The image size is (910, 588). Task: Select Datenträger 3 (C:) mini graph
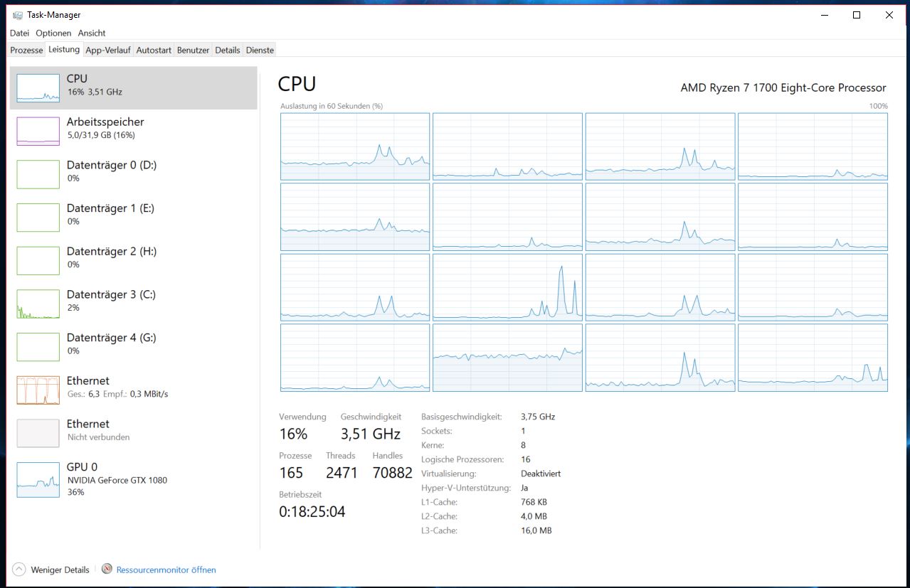(x=38, y=304)
